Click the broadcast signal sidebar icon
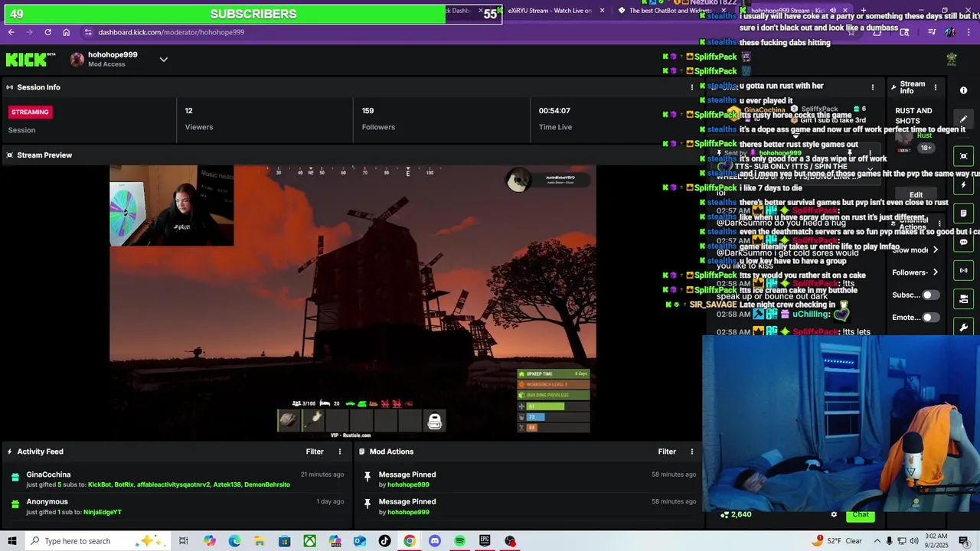This screenshot has height=551, width=980. pos(963,270)
